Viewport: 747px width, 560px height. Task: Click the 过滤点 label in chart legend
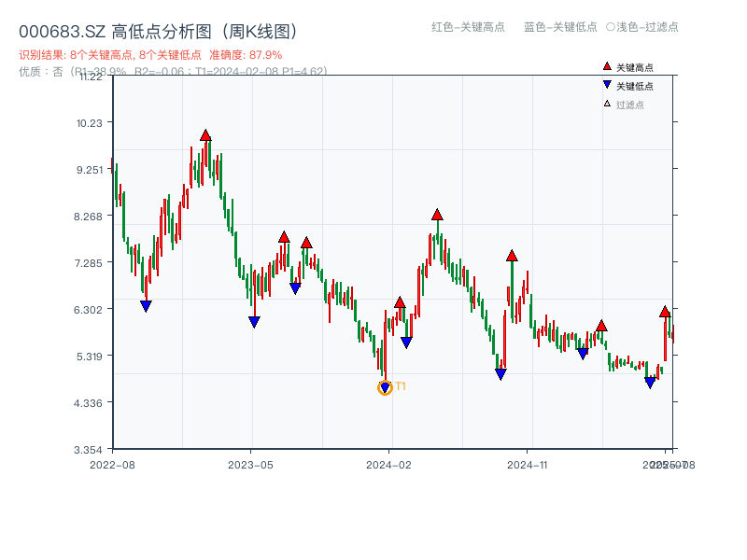click(x=629, y=105)
